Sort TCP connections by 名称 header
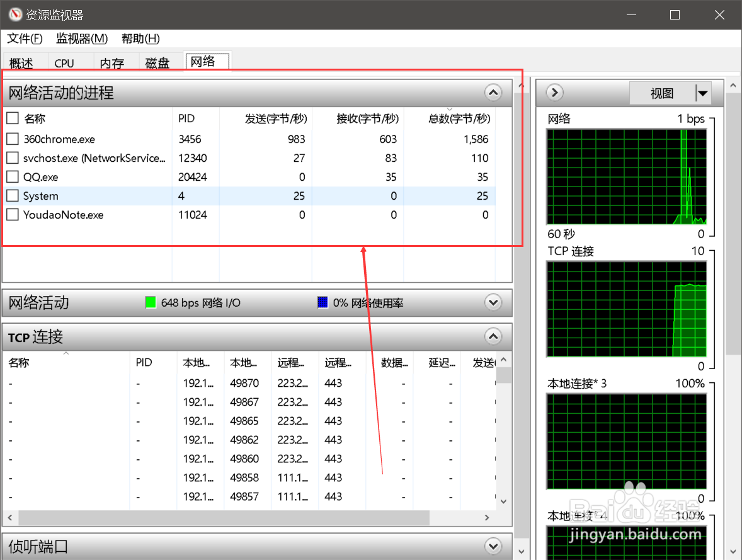 point(66,363)
